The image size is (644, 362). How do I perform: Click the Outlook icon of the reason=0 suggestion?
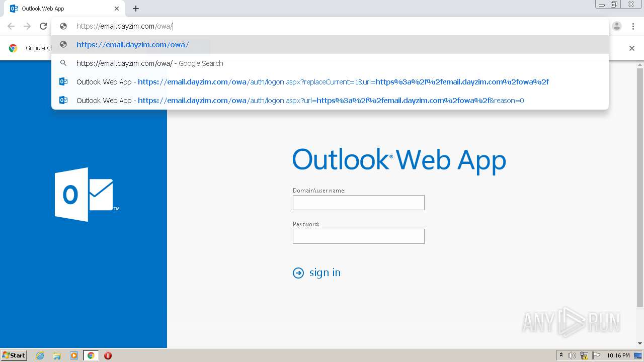coord(63,101)
